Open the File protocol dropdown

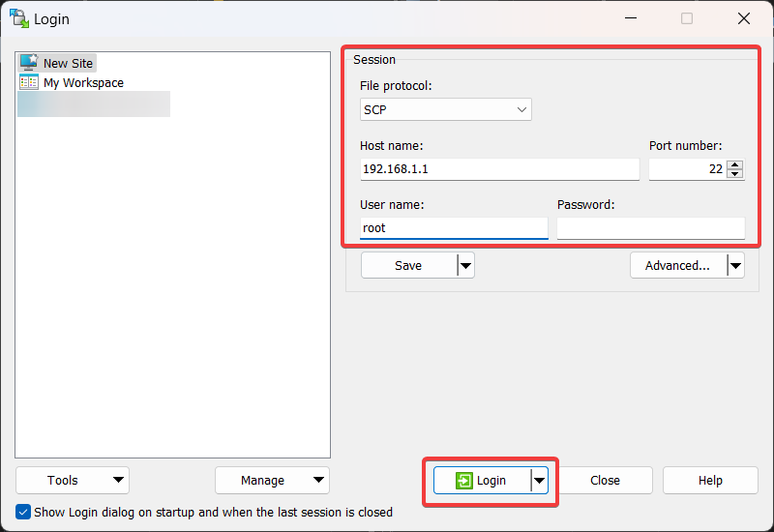[445, 109]
